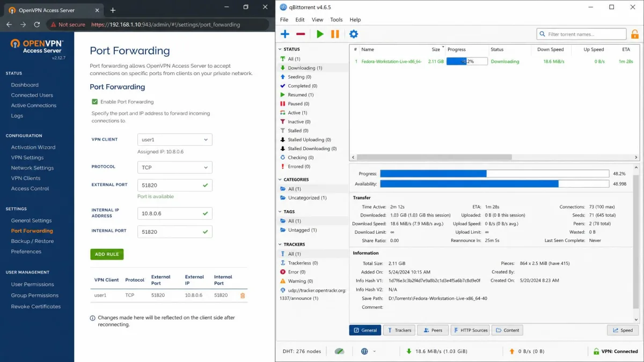Open the Protocol dropdown showing TCP

(x=175, y=167)
